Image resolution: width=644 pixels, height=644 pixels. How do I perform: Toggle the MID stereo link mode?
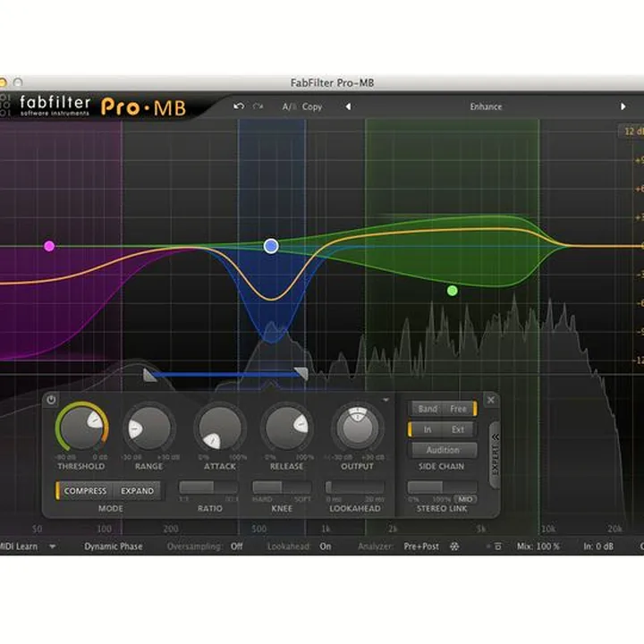coord(465,499)
